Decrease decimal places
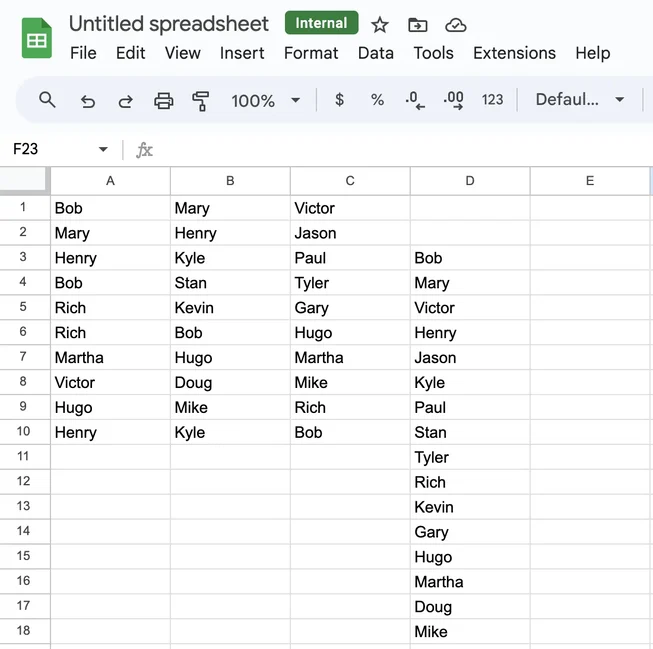The image size is (653, 649). pos(415,100)
